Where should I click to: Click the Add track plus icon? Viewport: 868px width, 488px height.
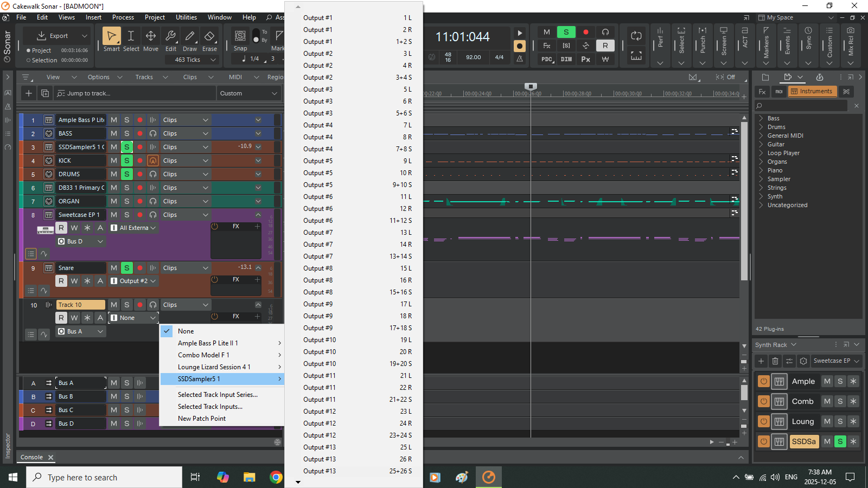(x=29, y=93)
